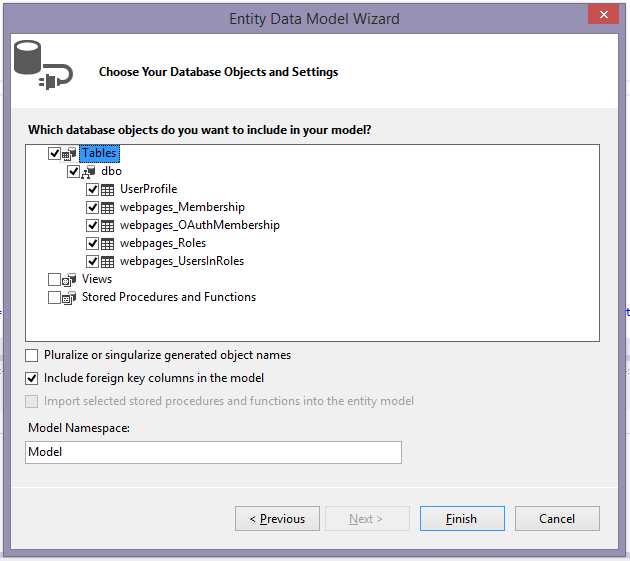Disable Include foreign key columns in the model
This screenshot has height=561, width=630.
point(32,379)
